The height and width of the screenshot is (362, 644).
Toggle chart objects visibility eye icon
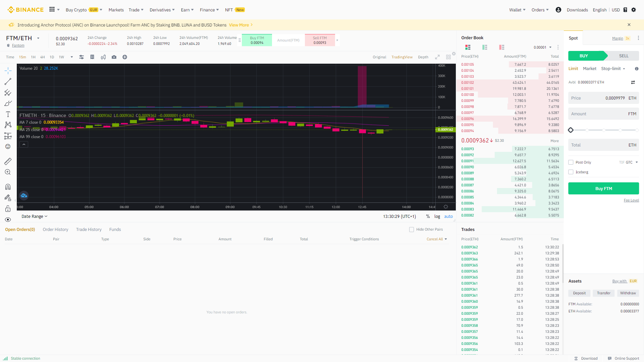tap(8, 220)
